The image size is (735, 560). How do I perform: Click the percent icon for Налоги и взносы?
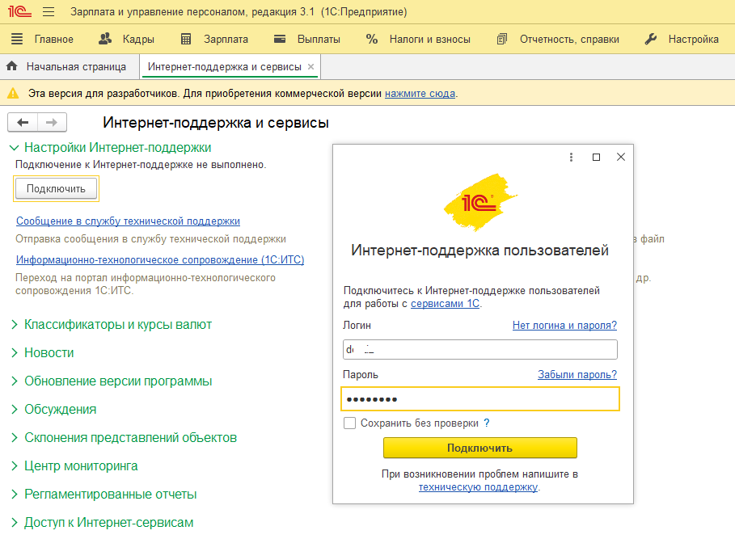coord(372,39)
